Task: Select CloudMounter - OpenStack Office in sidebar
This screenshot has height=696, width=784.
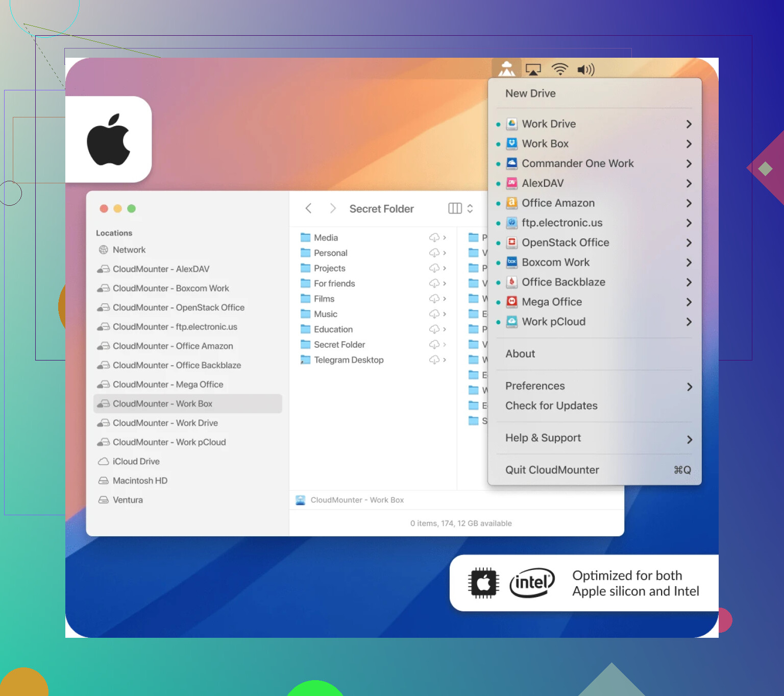Action: point(188,307)
